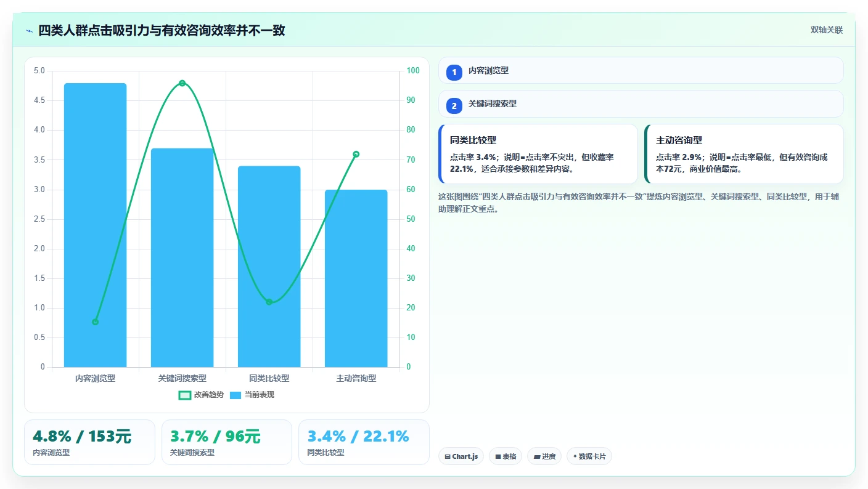Click the 3.7% / 96元 stat card
868x489 pixels.
coord(227,442)
